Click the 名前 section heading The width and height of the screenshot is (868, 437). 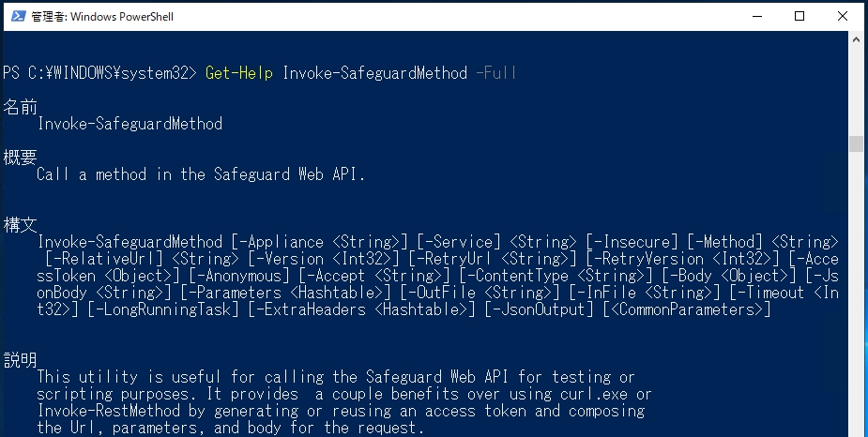(x=20, y=107)
